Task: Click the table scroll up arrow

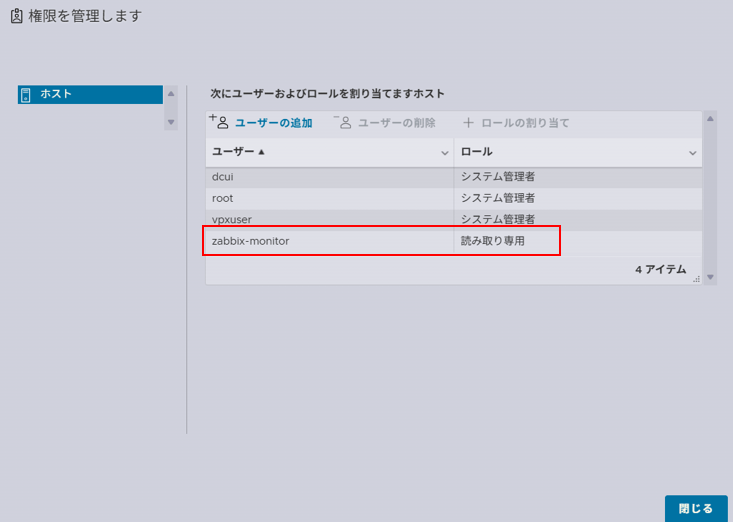Action: tap(710, 119)
